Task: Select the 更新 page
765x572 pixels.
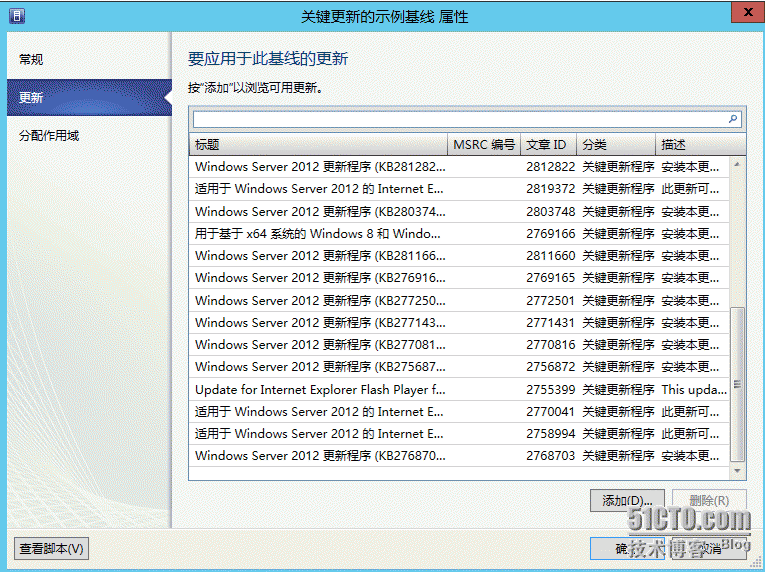Action: (x=89, y=98)
